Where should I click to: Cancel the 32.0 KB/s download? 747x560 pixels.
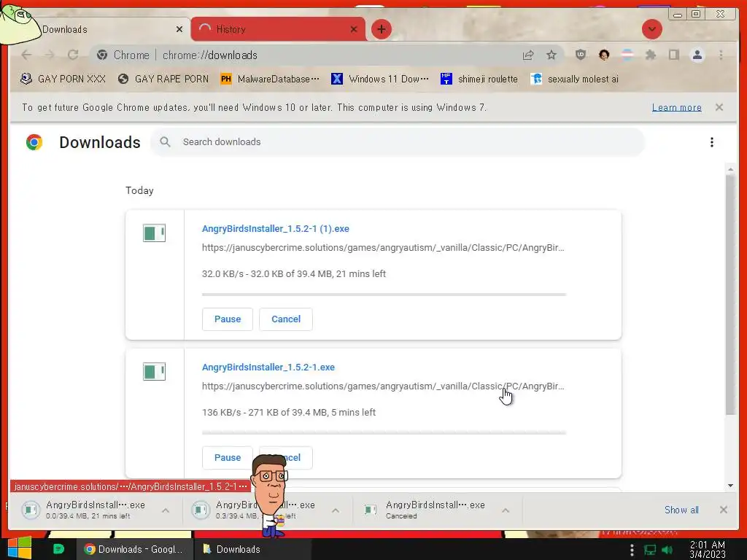tap(286, 319)
